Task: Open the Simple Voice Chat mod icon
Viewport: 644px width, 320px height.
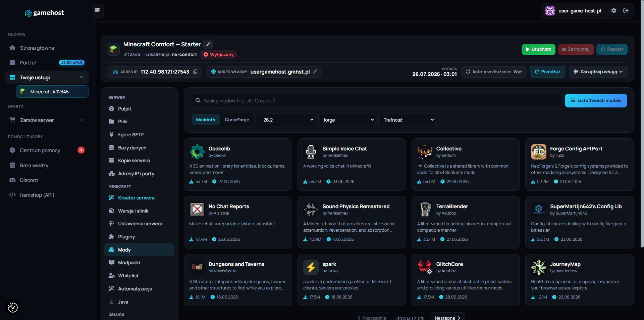Action: [x=311, y=152]
